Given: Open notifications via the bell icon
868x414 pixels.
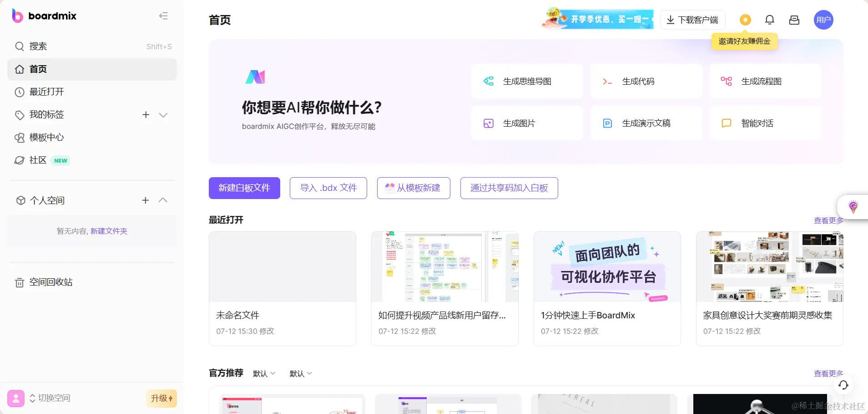Looking at the screenshot, I should pos(770,20).
